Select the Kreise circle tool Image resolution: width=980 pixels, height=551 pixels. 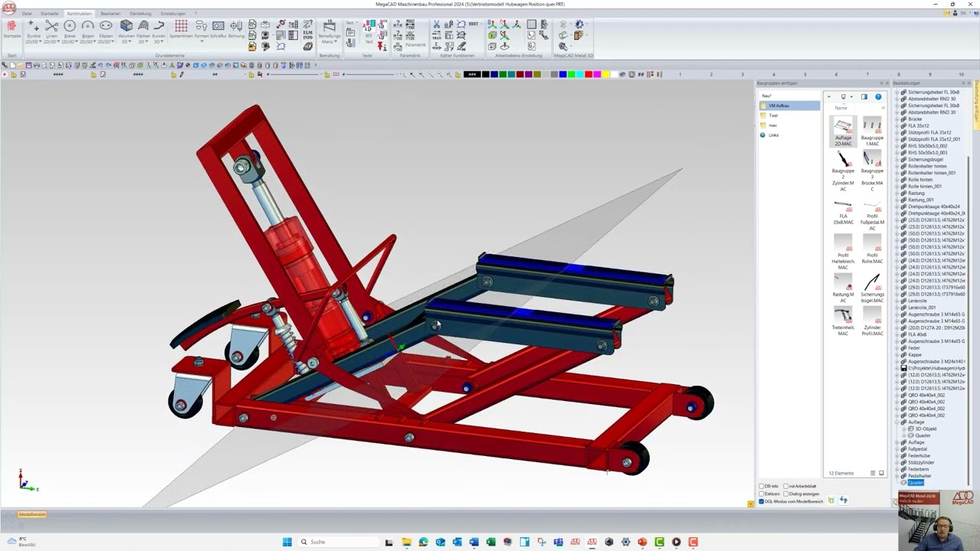[70, 31]
